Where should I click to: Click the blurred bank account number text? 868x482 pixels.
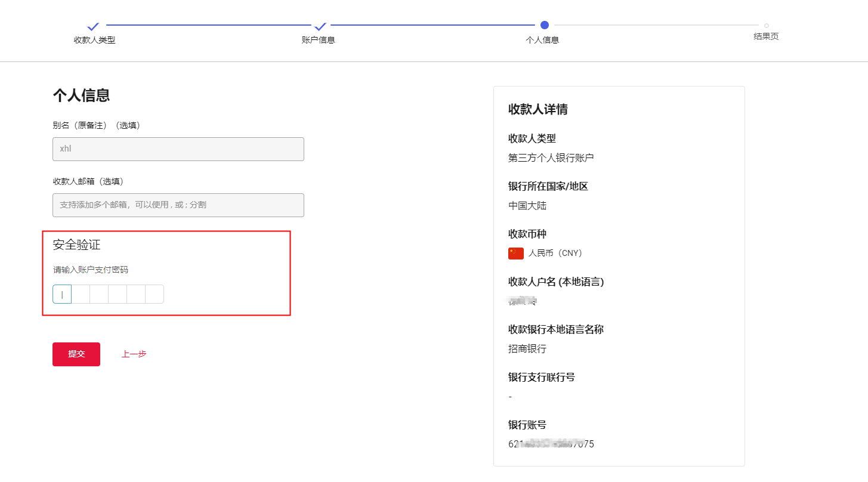coord(551,444)
